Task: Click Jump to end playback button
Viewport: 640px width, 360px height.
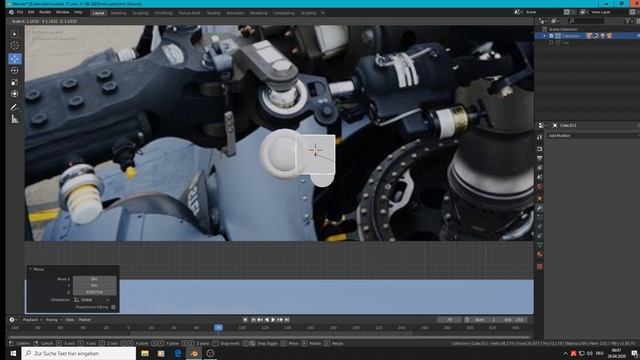Action: coord(287,320)
